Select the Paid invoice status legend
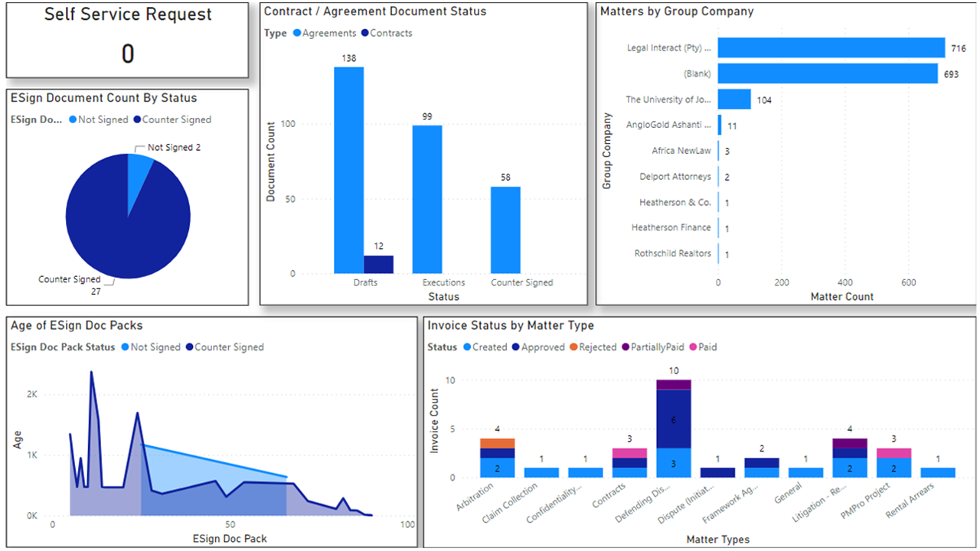This screenshot has height=551, width=980. click(702, 347)
